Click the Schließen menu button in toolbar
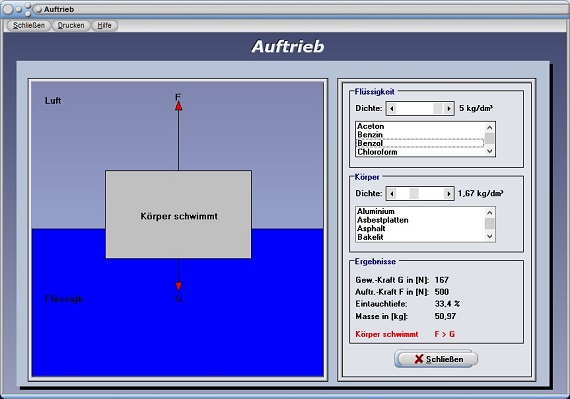Screen dimensions: 570x399 coord(29,25)
